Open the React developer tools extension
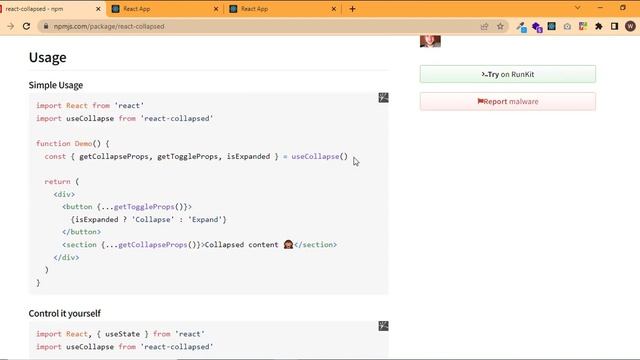The height and width of the screenshot is (360, 640). pyautogui.click(x=551, y=26)
